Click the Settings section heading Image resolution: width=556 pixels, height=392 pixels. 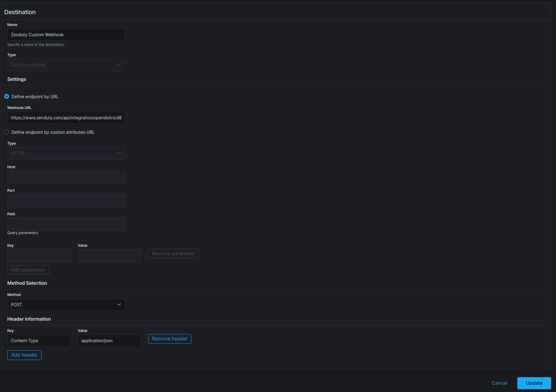click(17, 79)
